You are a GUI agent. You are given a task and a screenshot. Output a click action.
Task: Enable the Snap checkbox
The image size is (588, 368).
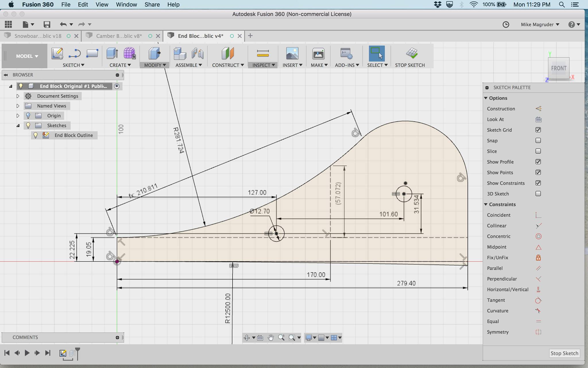[538, 141]
